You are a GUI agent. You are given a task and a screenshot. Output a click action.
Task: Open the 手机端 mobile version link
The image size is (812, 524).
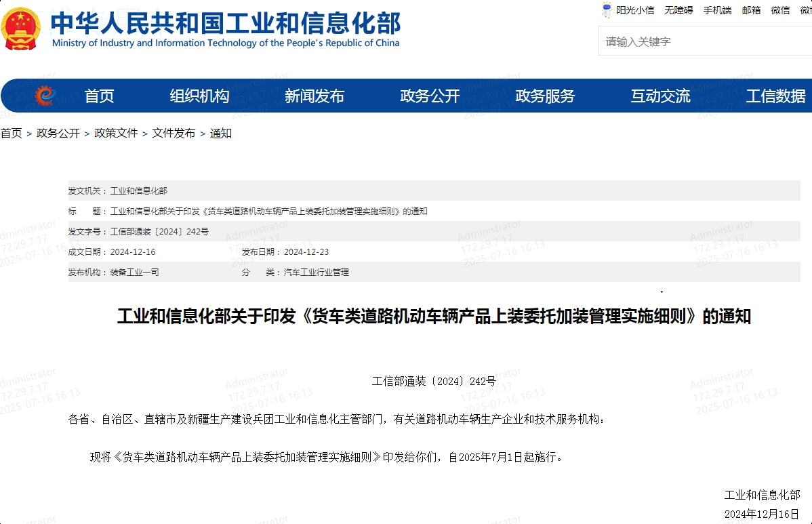click(717, 10)
